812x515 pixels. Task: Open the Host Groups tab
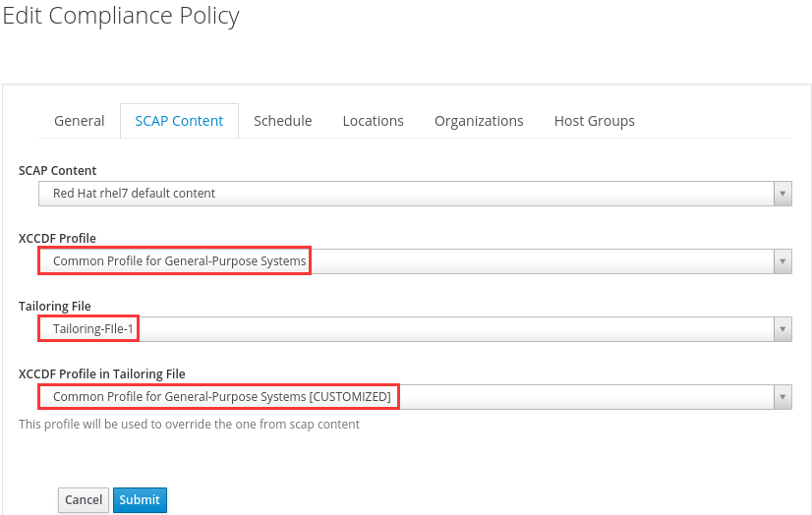click(x=594, y=121)
